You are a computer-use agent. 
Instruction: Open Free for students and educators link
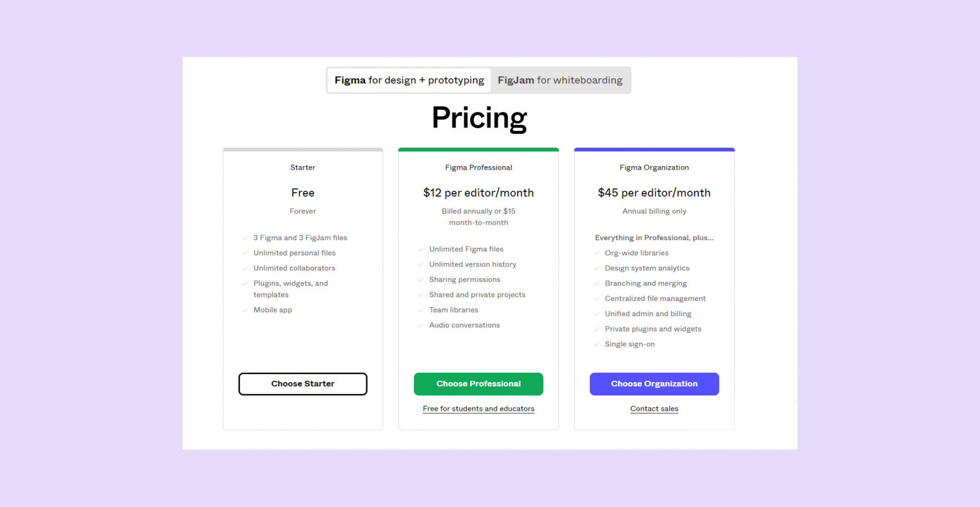(478, 409)
